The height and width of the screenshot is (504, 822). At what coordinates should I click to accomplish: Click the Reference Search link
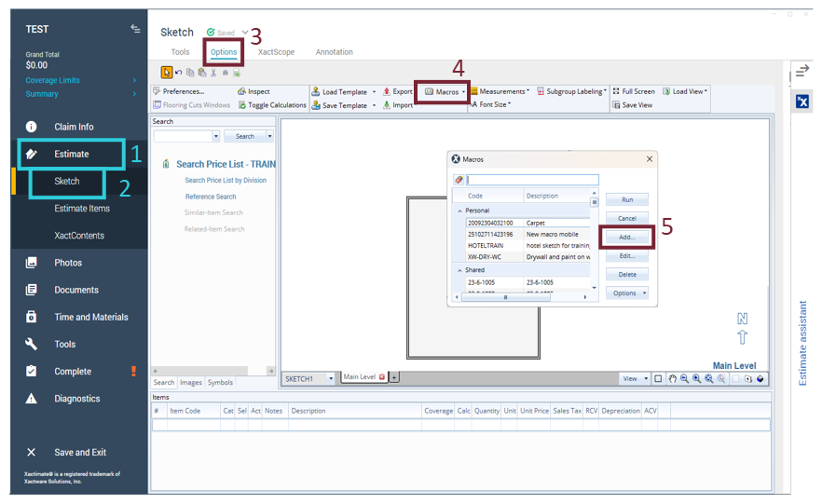(x=211, y=197)
